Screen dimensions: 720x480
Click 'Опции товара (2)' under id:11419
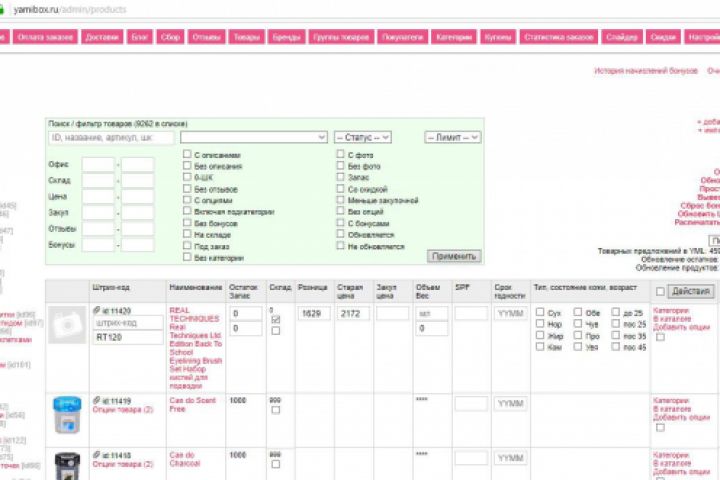click(123, 409)
